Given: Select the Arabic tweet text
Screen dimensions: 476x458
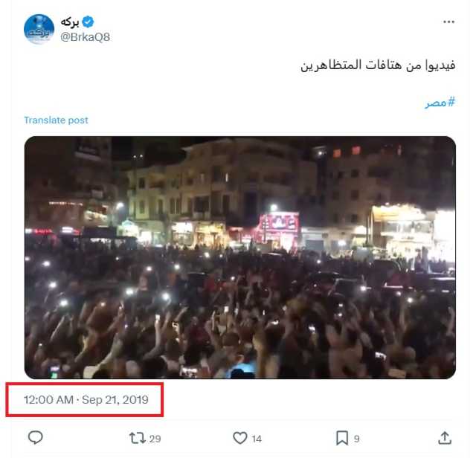Looking at the screenshot, I should tap(378, 65).
